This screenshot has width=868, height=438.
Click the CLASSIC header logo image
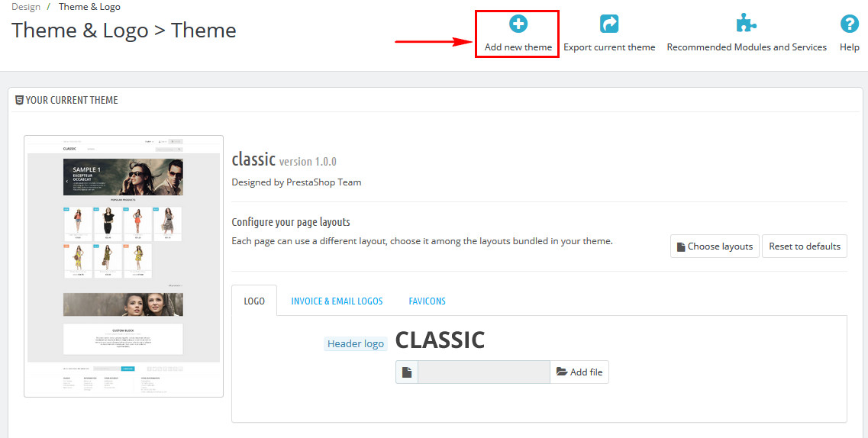click(440, 340)
